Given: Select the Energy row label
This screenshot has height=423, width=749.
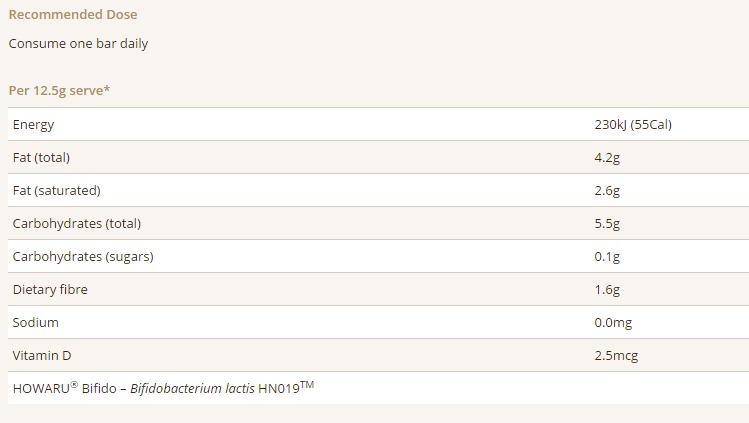Looking at the screenshot, I should click(x=33, y=125).
